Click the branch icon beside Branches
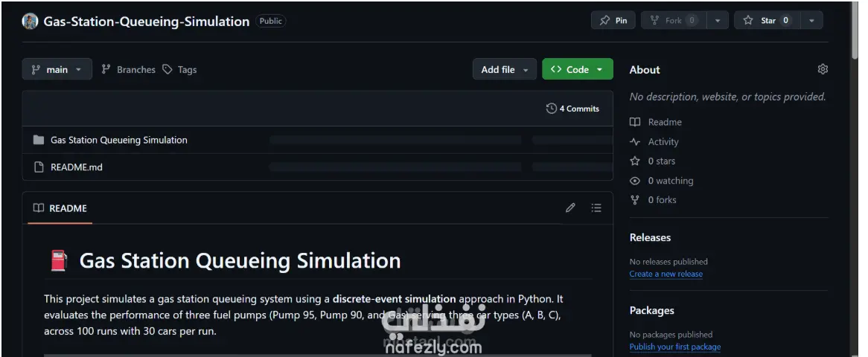 (x=106, y=70)
